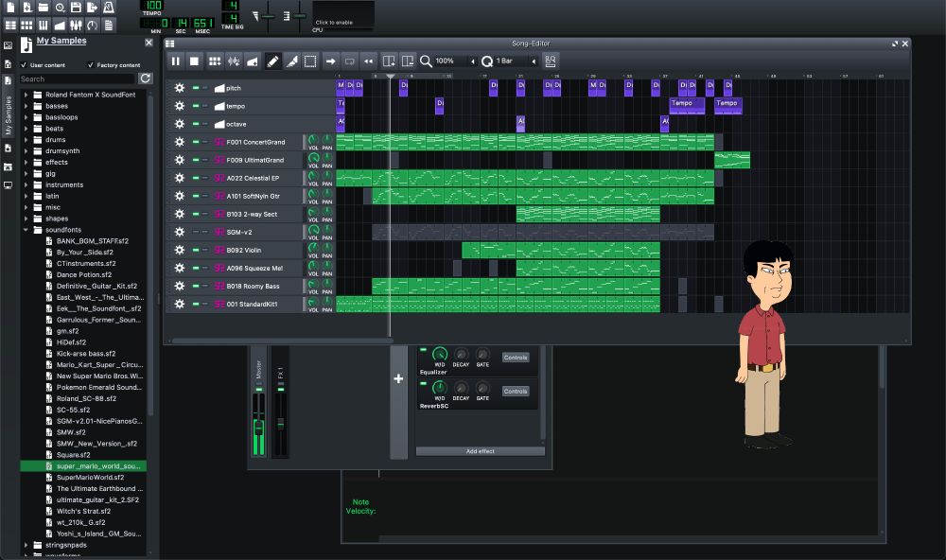
Task: Open the B092 Violin track gear menu
Action: (x=179, y=250)
